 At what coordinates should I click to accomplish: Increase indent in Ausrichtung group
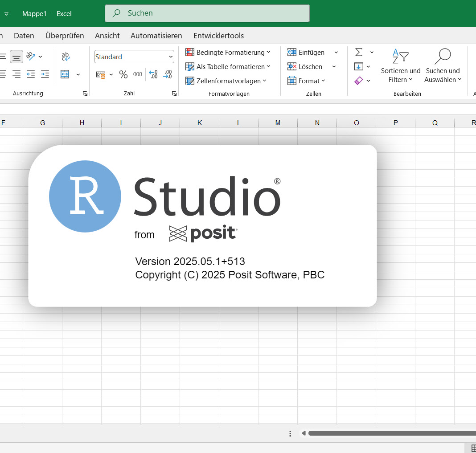45,74
